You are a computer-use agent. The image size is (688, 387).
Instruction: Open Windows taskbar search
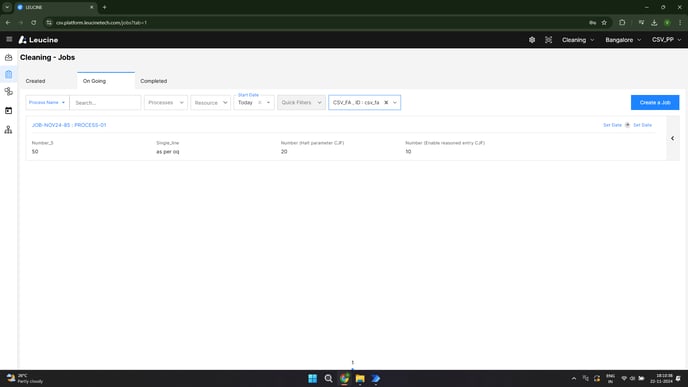pyautogui.click(x=328, y=378)
